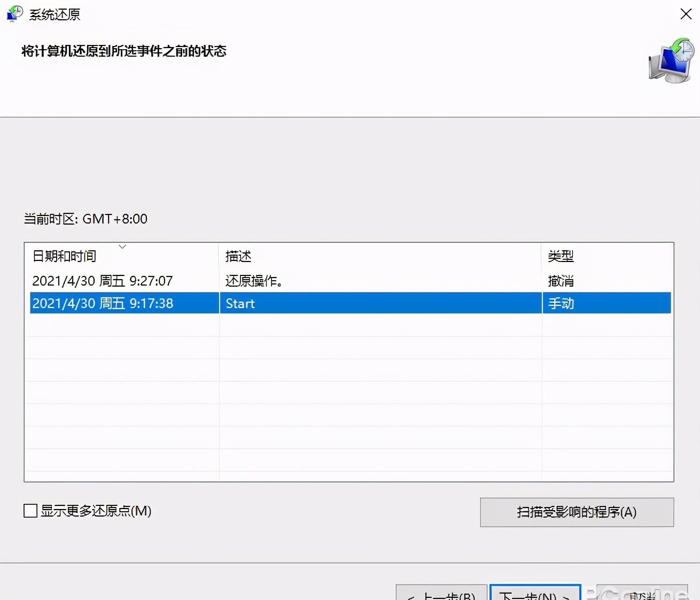Viewport: 700px width, 600px height.
Task: Click the 手动 type cell
Action: [x=561, y=303]
